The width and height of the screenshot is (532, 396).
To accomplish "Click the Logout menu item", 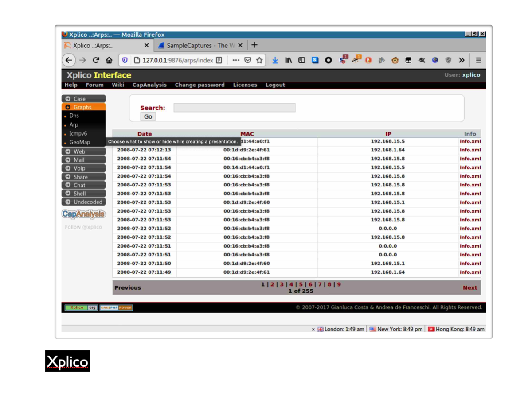I will pos(275,85).
